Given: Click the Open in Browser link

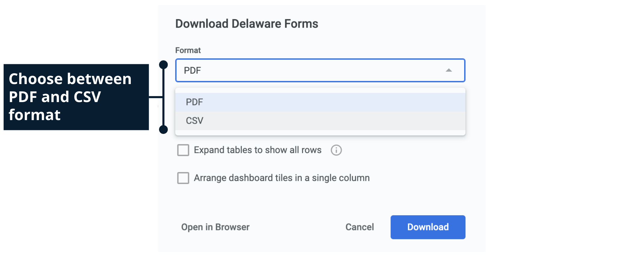Looking at the screenshot, I should (x=215, y=227).
